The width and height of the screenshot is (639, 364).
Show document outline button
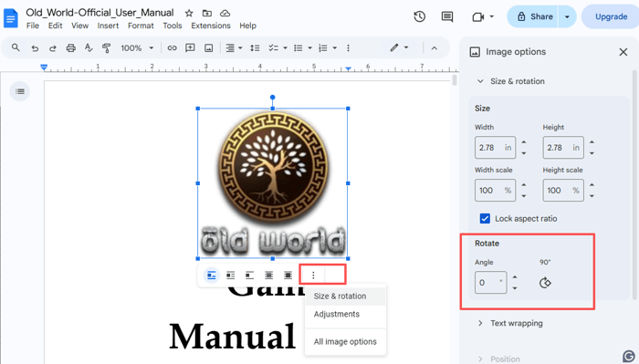tap(19, 91)
